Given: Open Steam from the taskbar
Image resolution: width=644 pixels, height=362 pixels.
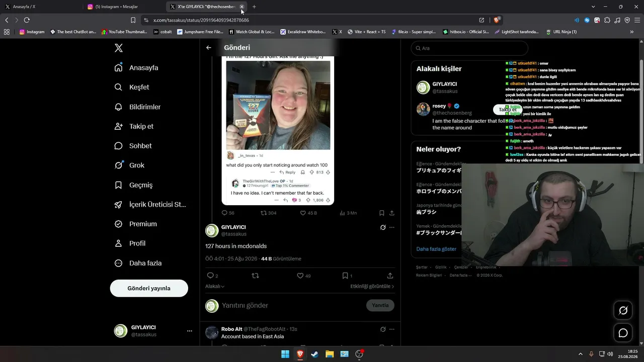Looking at the screenshot, I should coord(314,354).
